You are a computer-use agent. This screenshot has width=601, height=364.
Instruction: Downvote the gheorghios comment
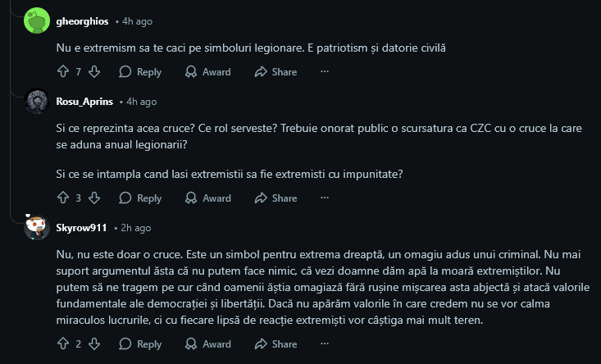tap(94, 72)
